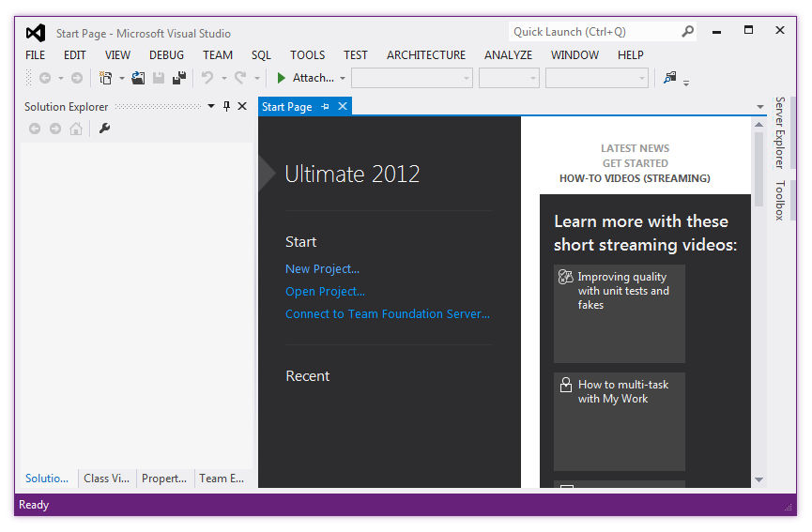
Task: Open the ARCHITECTURE menu
Action: [x=425, y=54]
